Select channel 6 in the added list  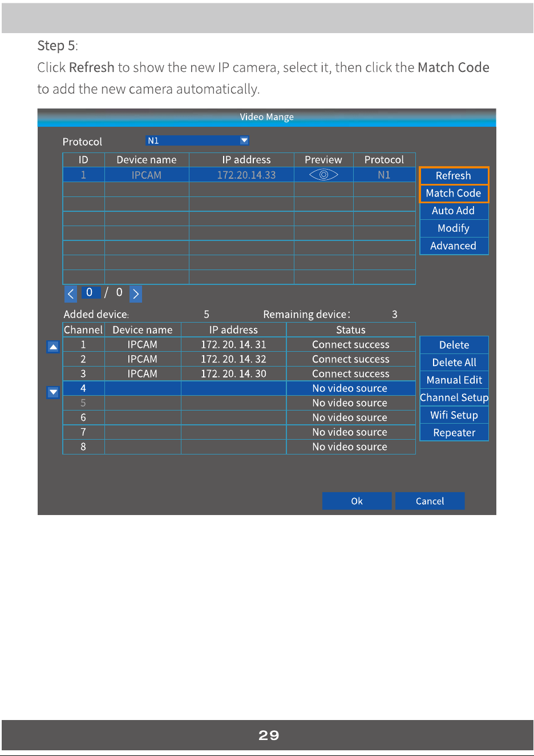[239, 417]
